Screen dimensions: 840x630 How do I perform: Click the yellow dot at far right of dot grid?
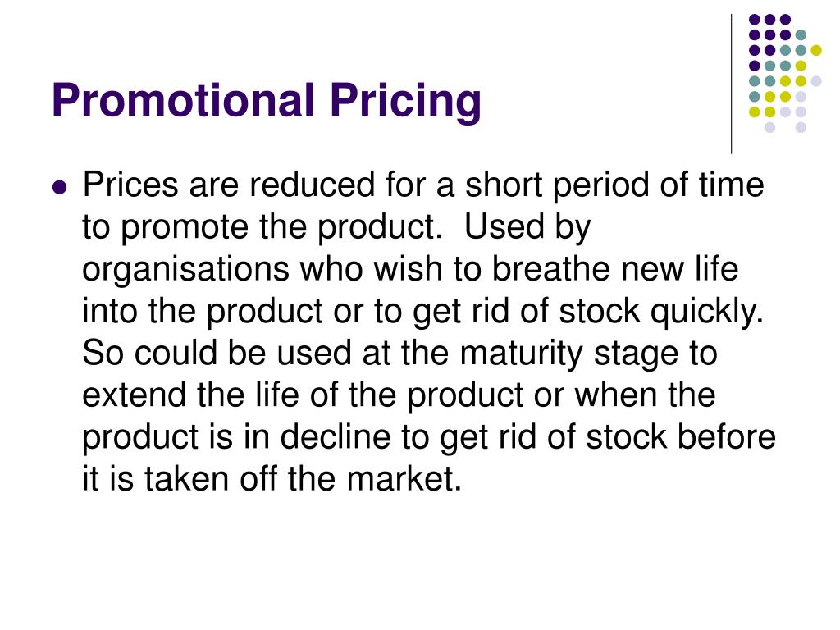(816, 50)
